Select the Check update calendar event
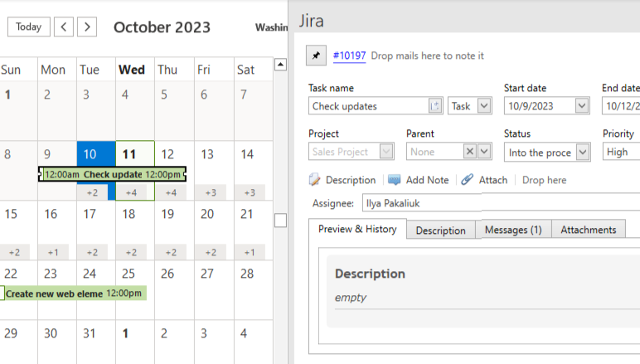 pyautogui.click(x=112, y=174)
